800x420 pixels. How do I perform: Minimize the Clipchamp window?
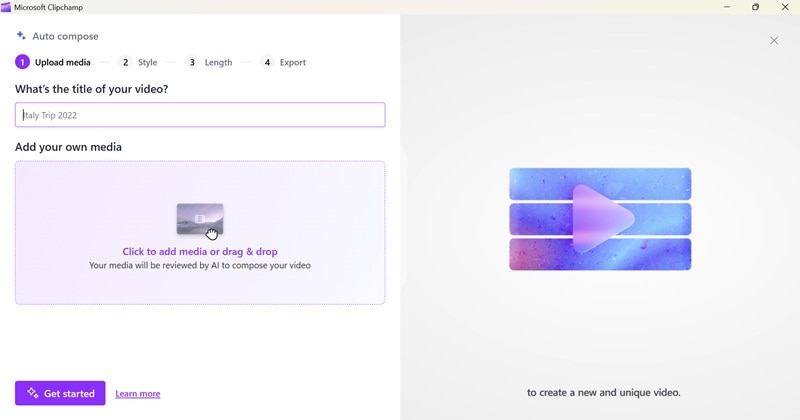[727, 7]
